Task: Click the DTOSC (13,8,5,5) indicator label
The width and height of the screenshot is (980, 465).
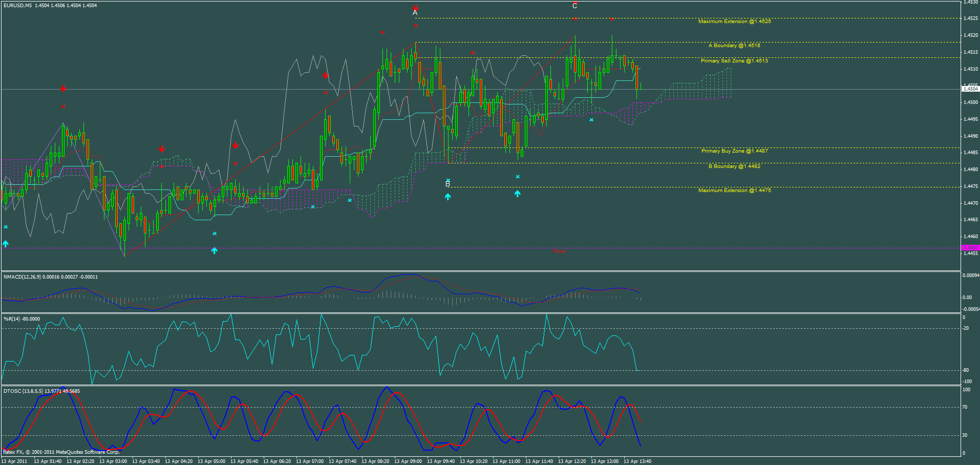Action: tap(23, 390)
